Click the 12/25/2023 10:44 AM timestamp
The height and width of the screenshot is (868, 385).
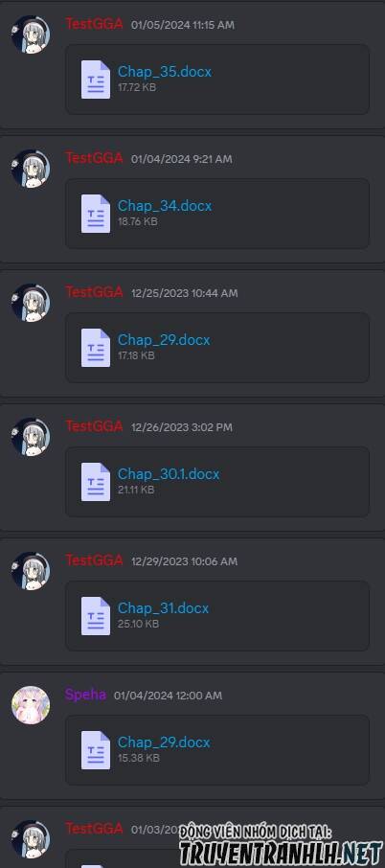click(x=184, y=293)
